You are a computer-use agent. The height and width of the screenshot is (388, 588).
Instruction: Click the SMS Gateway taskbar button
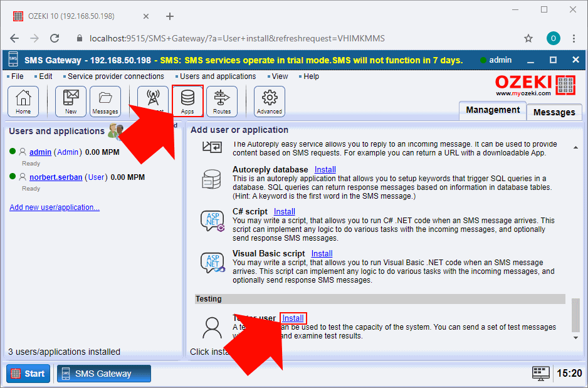coord(104,374)
